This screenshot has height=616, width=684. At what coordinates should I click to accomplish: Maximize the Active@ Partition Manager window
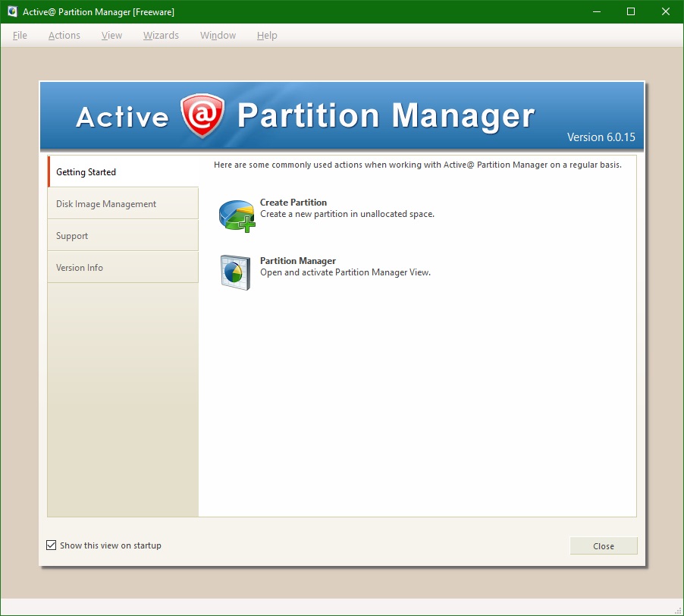(630, 11)
